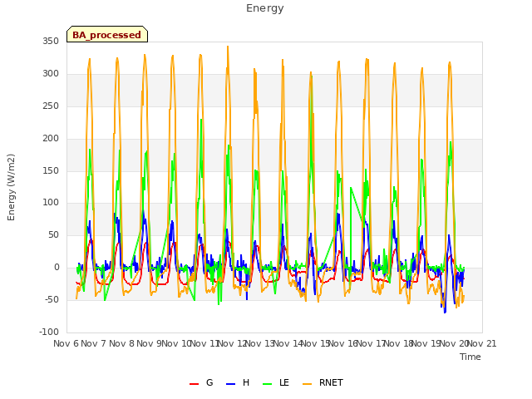
Task: Toggle the H series legend entry
Action: tap(238, 383)
